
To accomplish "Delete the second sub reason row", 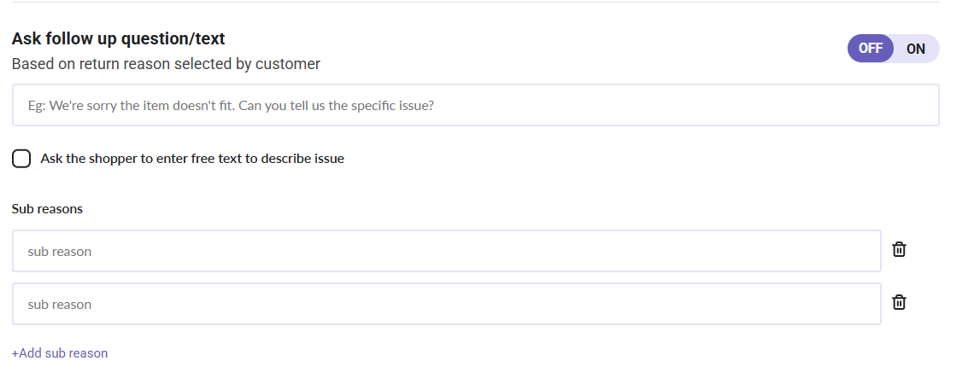I will point(899,302).
